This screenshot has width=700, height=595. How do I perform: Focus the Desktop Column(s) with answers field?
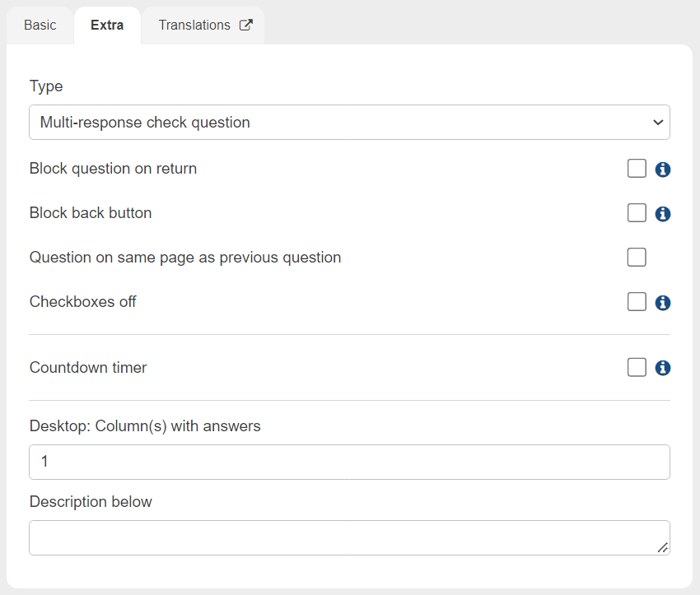349,462
